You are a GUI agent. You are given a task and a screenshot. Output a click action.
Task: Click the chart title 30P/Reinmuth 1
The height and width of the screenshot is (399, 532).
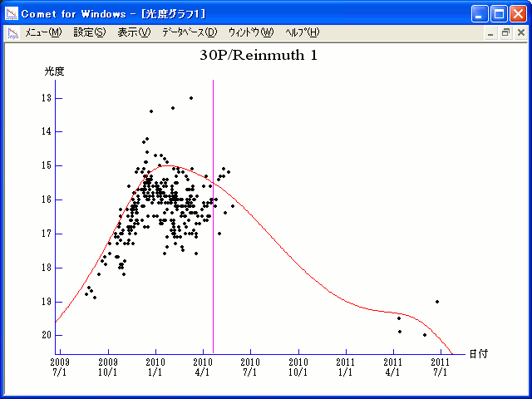pyautogui.click(x=259, y=56)
